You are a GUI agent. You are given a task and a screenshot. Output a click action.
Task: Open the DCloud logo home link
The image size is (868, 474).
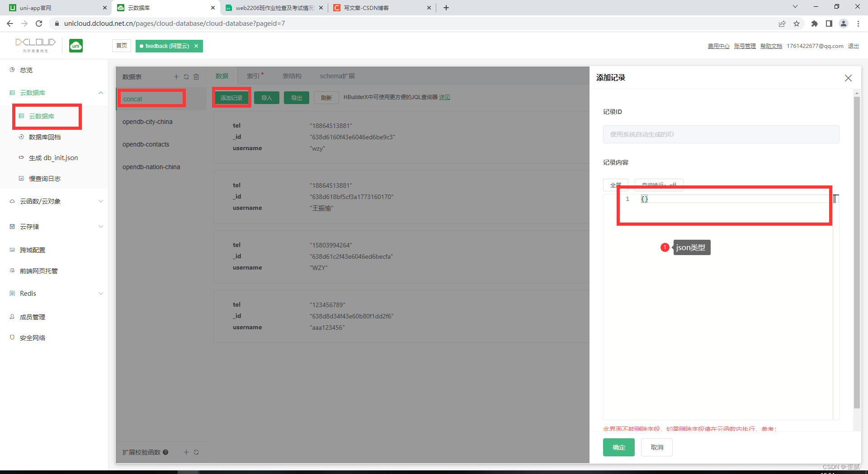click(36, 45)
